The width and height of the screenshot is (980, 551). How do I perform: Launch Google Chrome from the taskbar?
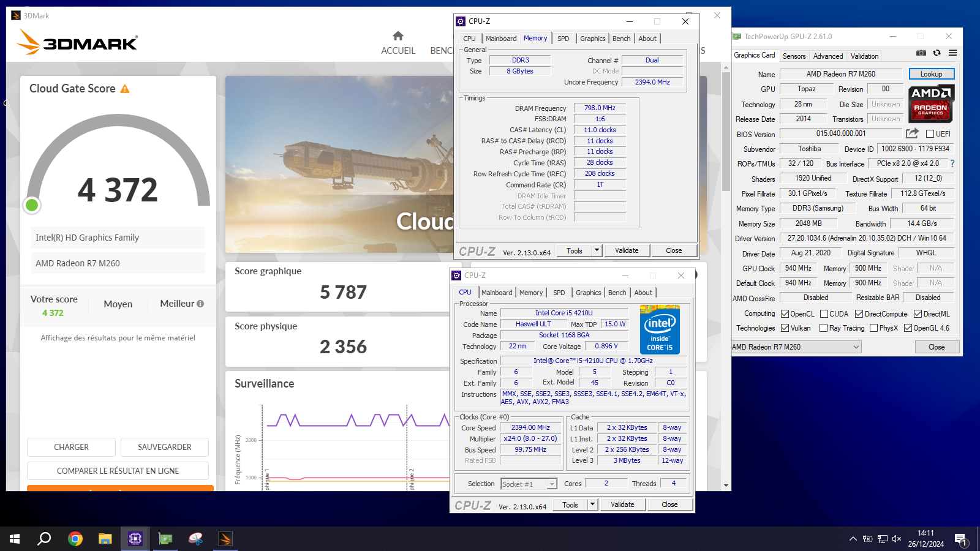pyautogui.click(x=75, y=539)
